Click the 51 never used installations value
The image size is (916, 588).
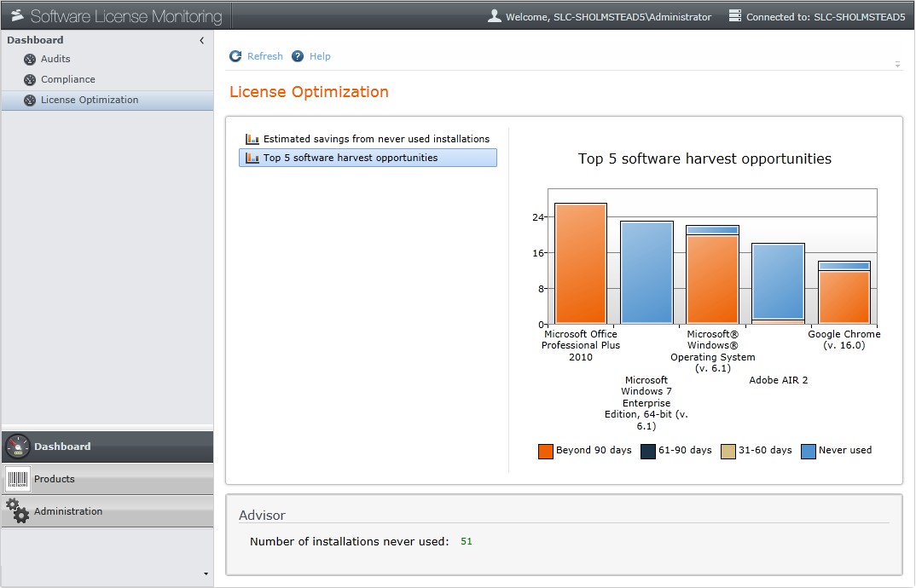click(x=467, y=541)
